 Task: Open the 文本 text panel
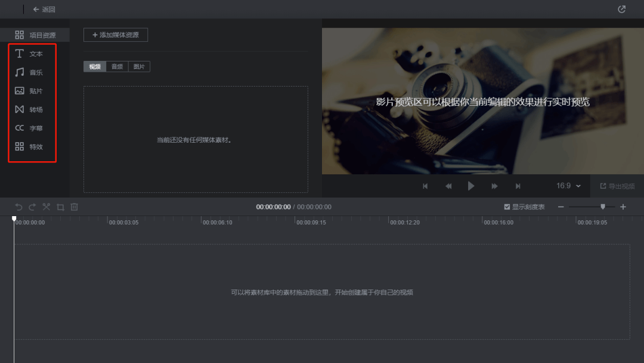(x=29, y=54)
